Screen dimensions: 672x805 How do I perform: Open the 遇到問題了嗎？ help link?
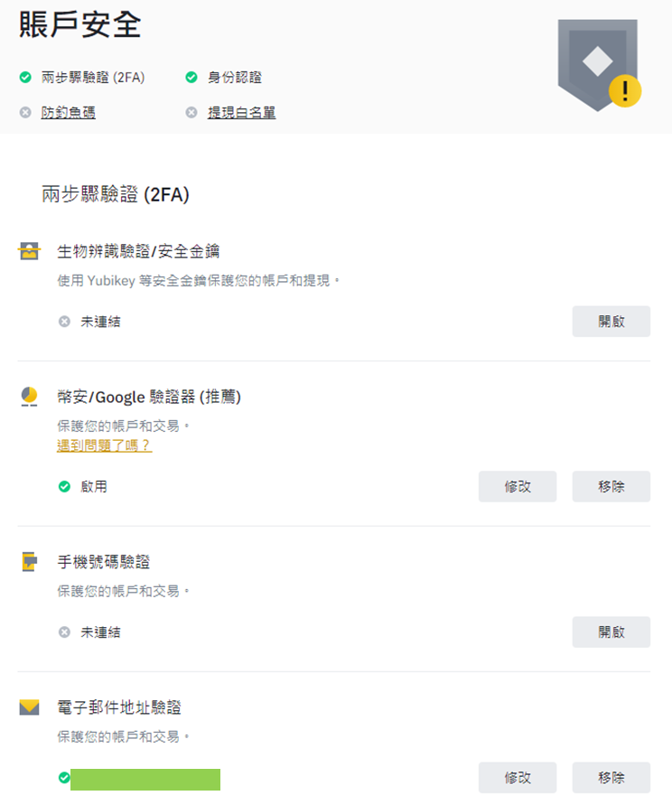[x=104, y=445]
